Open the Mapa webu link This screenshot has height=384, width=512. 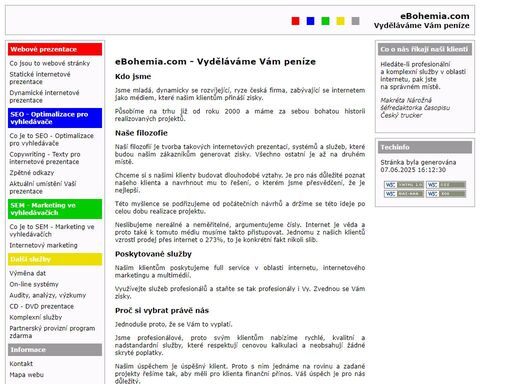click(x=26, y=375)
